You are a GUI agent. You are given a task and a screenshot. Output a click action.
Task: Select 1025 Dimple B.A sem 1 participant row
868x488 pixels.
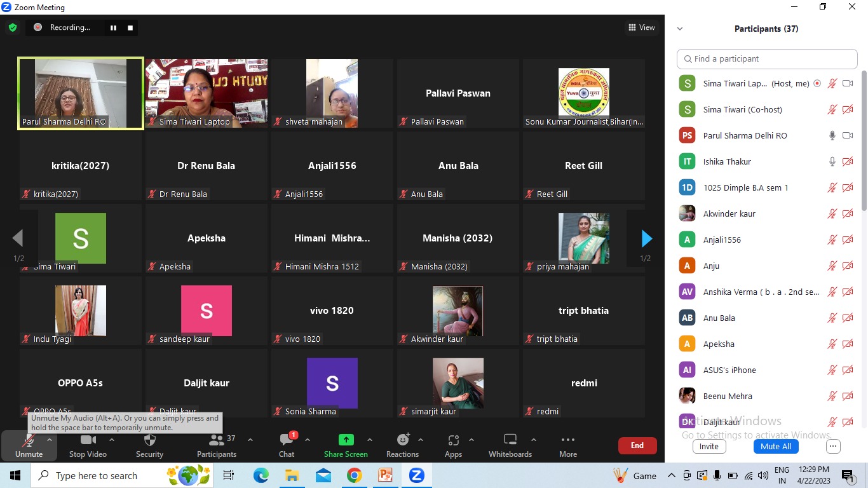pos(766,187)
